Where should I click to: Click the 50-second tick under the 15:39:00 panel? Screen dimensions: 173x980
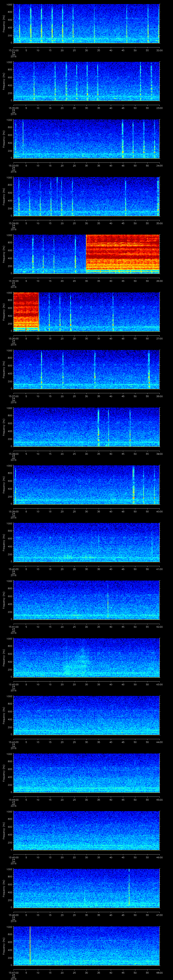coord(135,511)
